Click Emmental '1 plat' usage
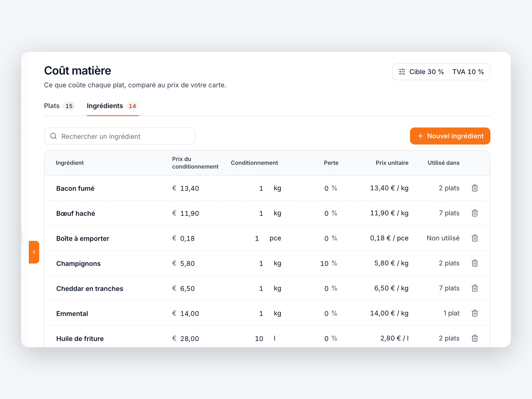 point(452,313)
